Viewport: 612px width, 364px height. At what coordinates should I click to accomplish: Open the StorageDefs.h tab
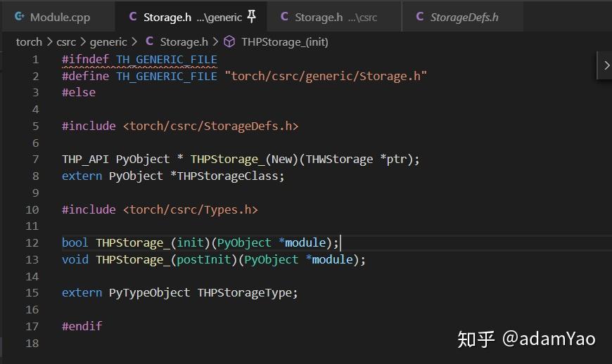coord(464,17)
